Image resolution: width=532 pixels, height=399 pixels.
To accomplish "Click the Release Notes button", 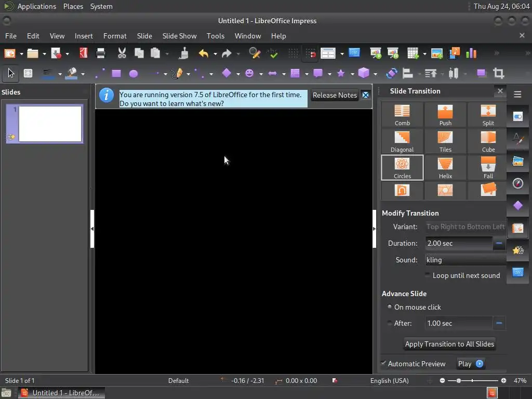I will (335, 96).
